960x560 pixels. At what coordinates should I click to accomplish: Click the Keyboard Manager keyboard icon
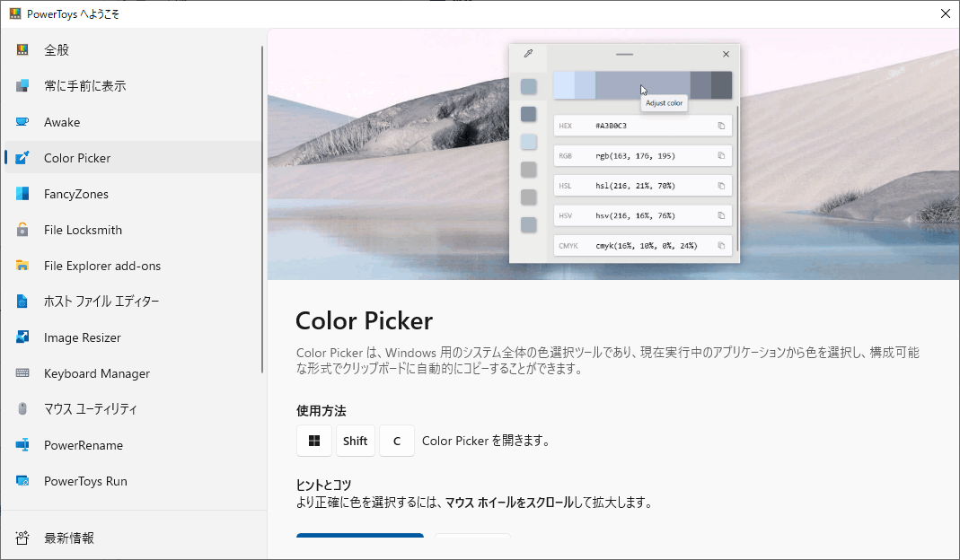(x=22, y=373)
